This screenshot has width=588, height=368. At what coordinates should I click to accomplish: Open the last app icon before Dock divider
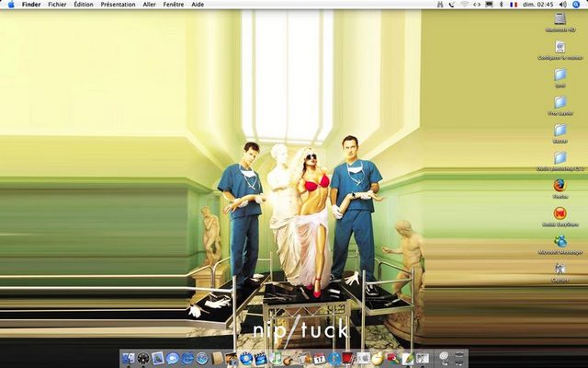pyautogui.click(x=423, y=358)
